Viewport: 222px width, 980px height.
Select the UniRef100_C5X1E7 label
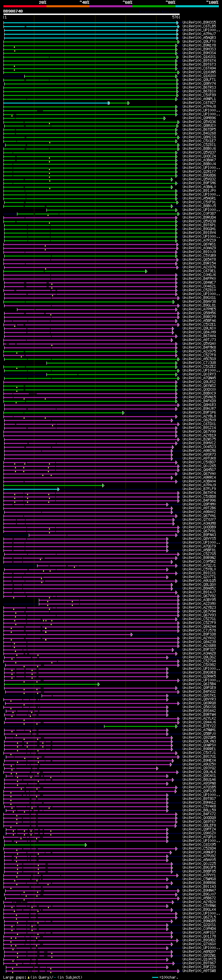[x=199, y=141]
